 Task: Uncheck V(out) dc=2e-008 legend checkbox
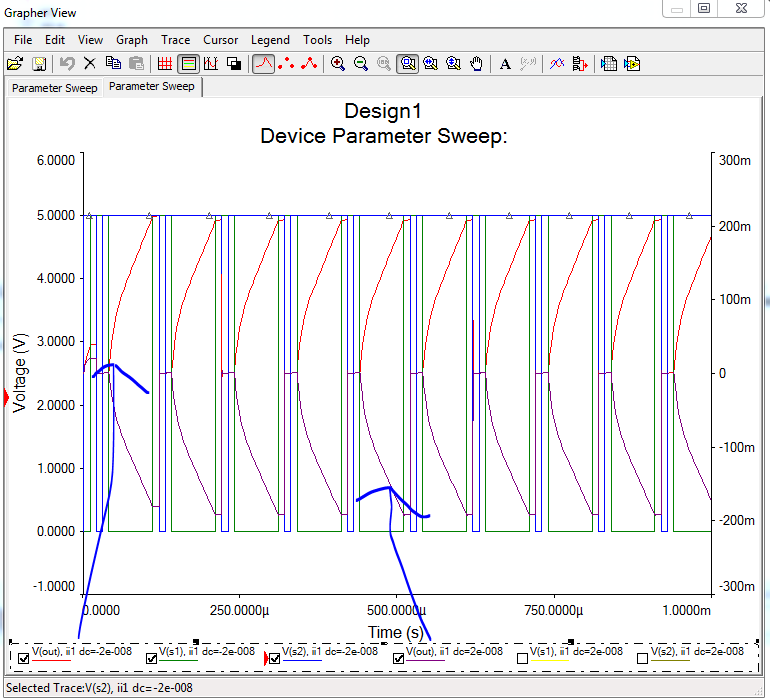tap(398, 659)
